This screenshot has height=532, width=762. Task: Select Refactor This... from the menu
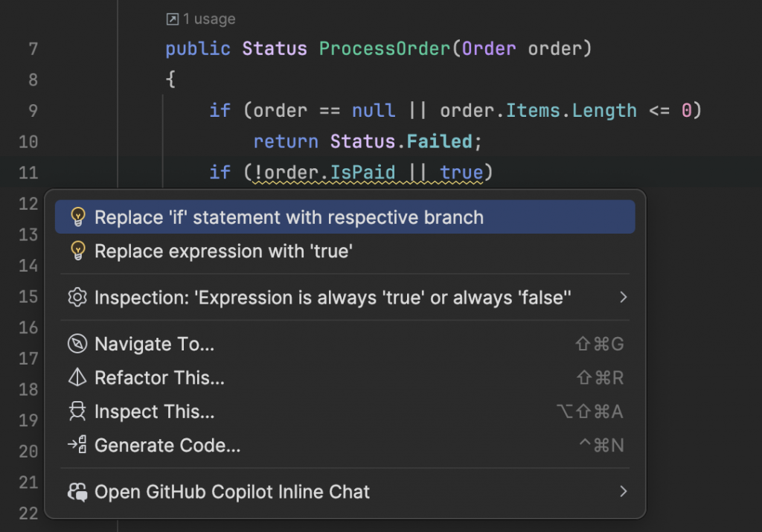pos(159,378)
